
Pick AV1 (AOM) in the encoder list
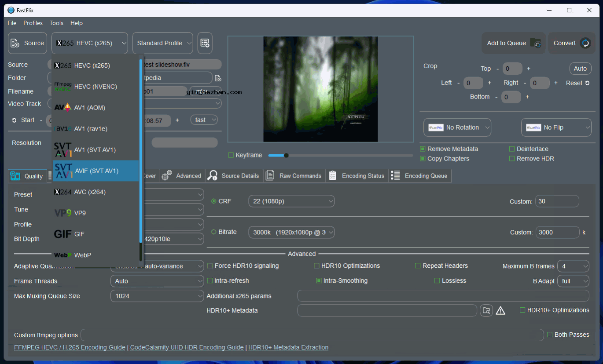tap(96, 108)
